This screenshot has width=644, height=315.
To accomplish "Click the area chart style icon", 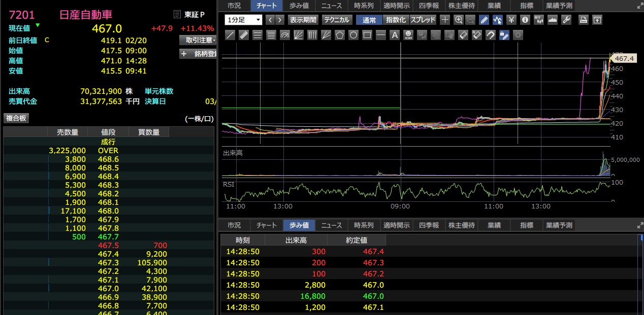I will [553, 20].
